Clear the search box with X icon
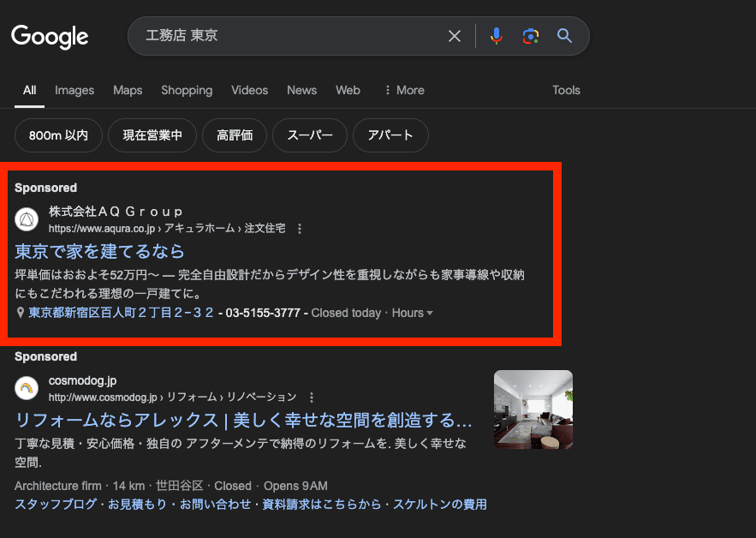Screen dimensions: 756x538 (455, 36)
